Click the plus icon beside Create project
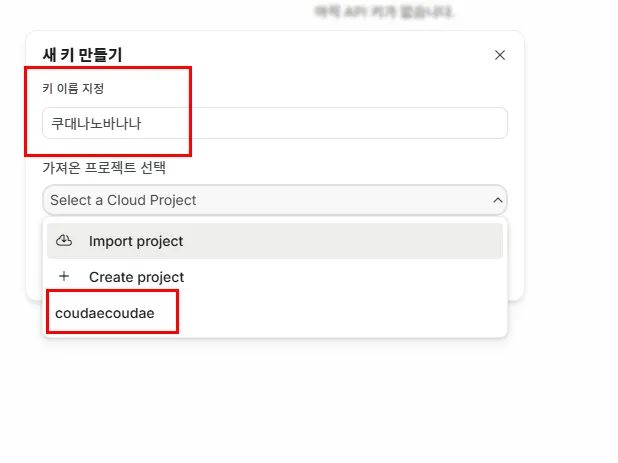The width and height of the screenshot is (618, 463). 65,277
